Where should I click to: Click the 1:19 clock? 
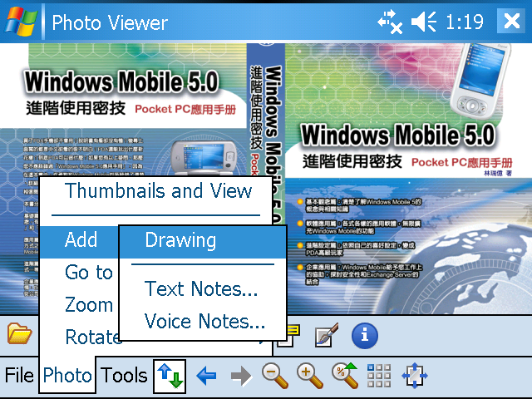coord(464,22)
